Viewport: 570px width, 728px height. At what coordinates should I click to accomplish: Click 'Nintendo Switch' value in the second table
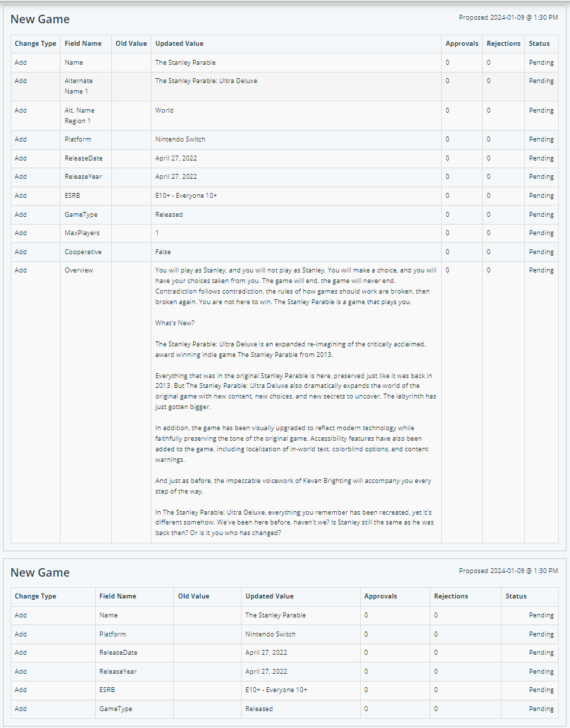coord(271,634)
